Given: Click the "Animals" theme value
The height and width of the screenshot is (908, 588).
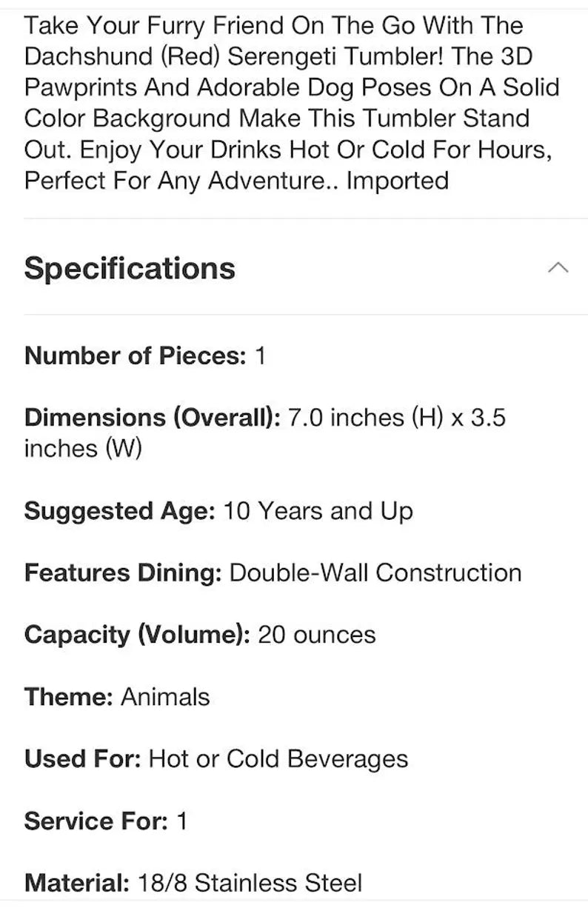Looking at the screenshot, I should [x=165, y=697].
